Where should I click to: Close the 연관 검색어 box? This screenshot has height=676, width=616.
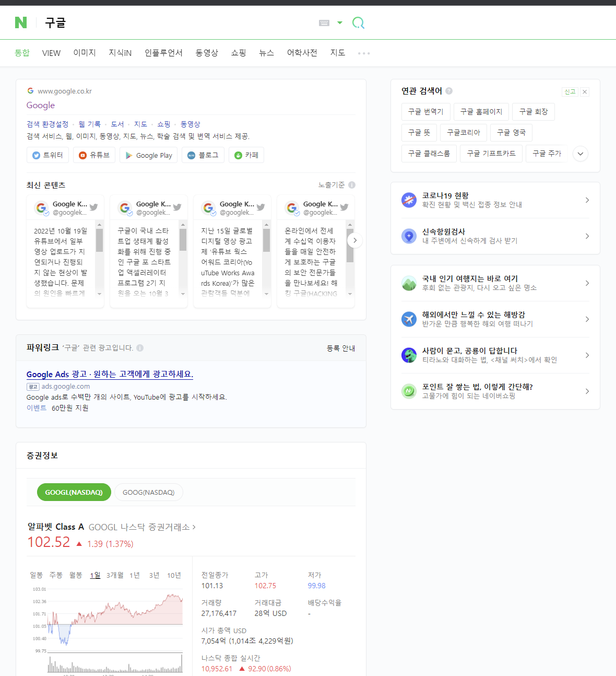tap(585, 92)
